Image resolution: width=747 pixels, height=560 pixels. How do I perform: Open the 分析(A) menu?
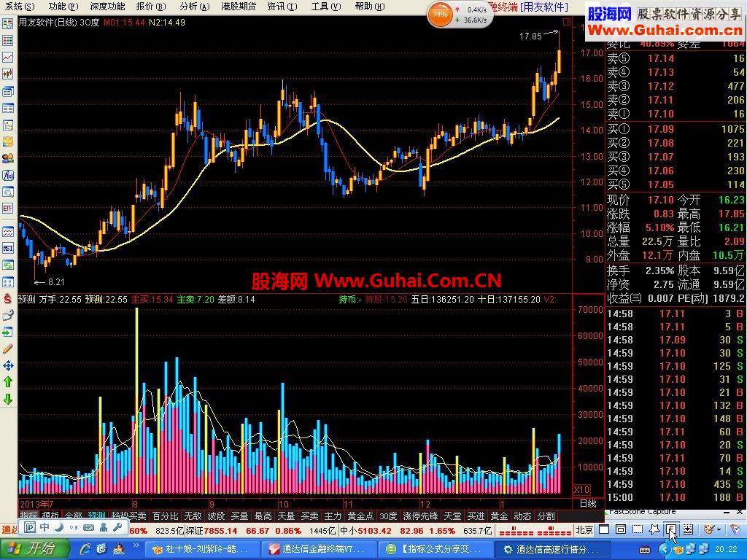[195, 6]
